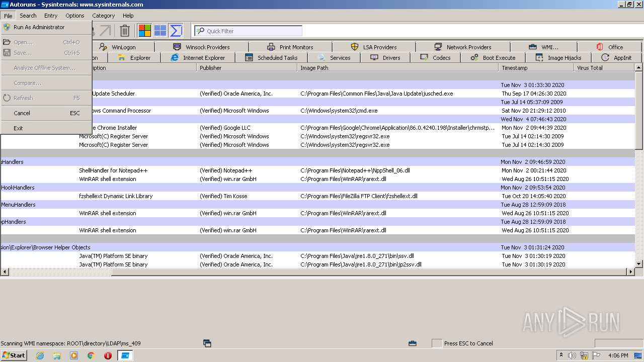Screen dimensions: 644x362
Task: Switch to the Explorer tab
Action: 134,57
